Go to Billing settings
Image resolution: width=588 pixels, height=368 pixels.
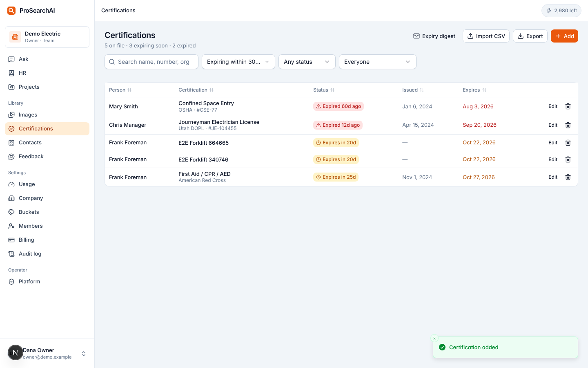[47, 240]
